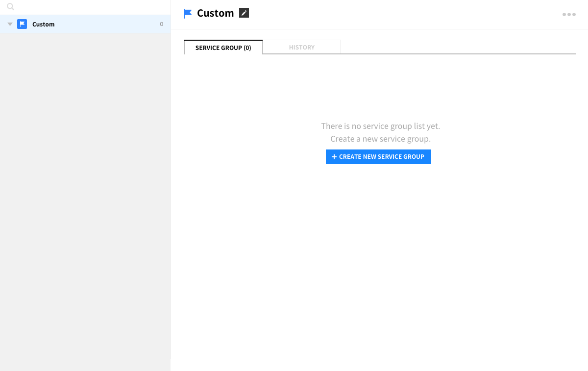Click the plus icon on the create button
Screen dimensions: 588x371
(x=334, y=157)
